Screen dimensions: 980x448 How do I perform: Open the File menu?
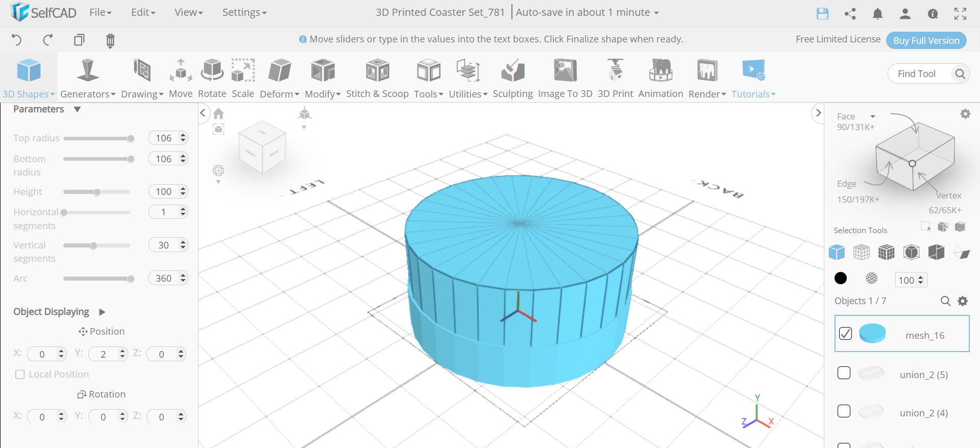click(101, 12)
